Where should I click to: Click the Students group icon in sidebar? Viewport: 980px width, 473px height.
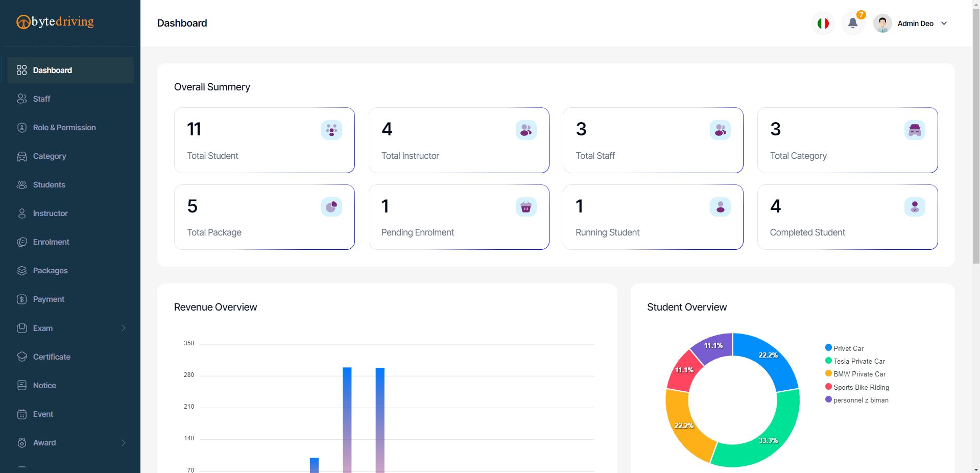(21, 185)
